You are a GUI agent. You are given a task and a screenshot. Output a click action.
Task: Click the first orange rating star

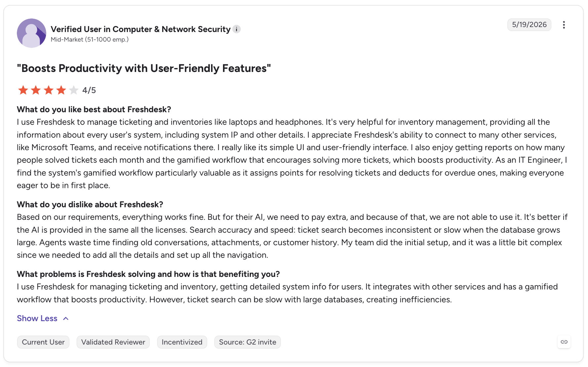pyautogui.click(x=23, y=90)
